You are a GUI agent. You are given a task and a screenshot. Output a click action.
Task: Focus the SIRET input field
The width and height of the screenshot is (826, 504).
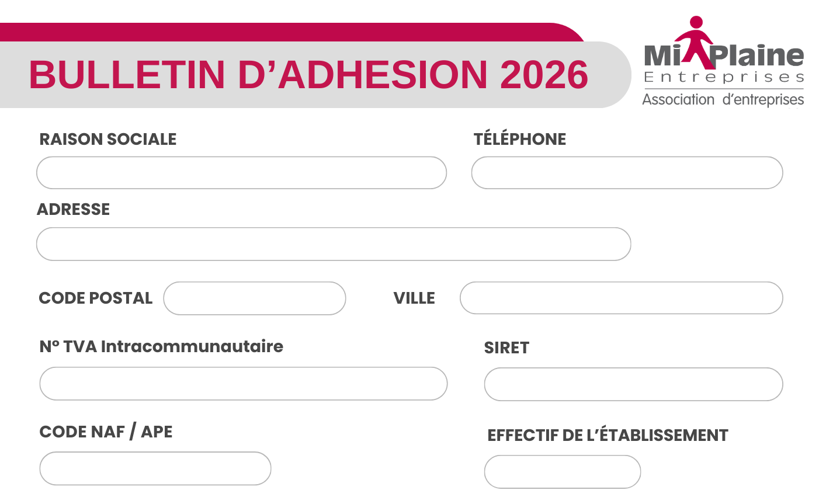click(x=633, y=384)
